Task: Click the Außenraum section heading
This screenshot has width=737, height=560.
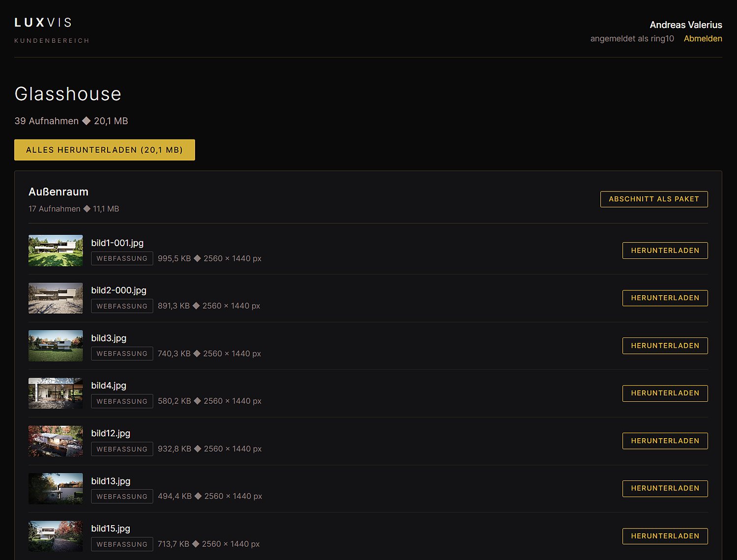Action: tap(58, 192)
